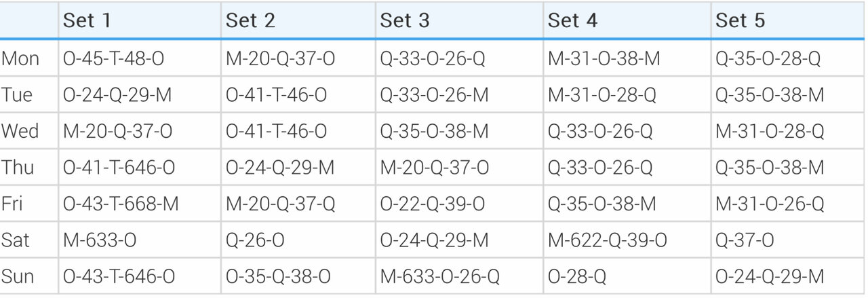Click Saturday's Set 5 cell Q-37-O
The image size is (868, 298).
pyautogui.click(x=745, y=240)
